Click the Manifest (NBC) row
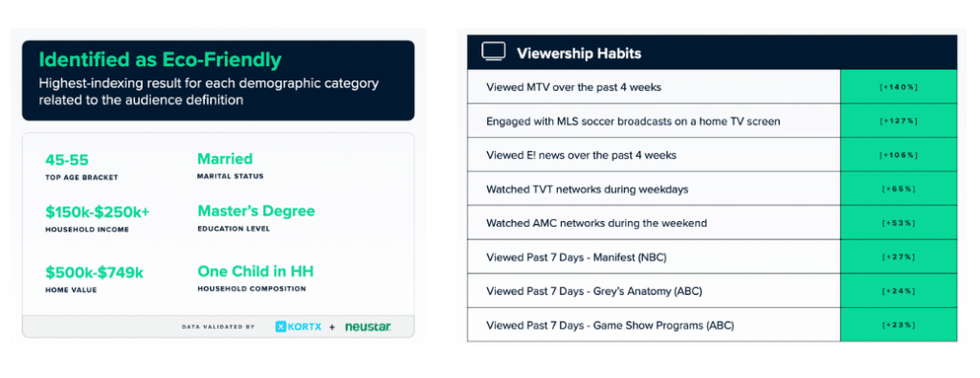 [x=654, y=256]
